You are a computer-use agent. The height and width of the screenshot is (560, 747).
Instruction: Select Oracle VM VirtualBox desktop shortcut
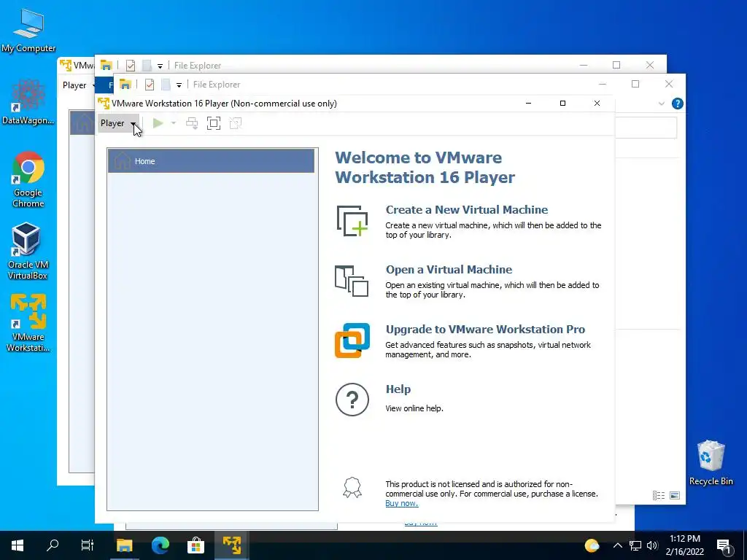27,252
